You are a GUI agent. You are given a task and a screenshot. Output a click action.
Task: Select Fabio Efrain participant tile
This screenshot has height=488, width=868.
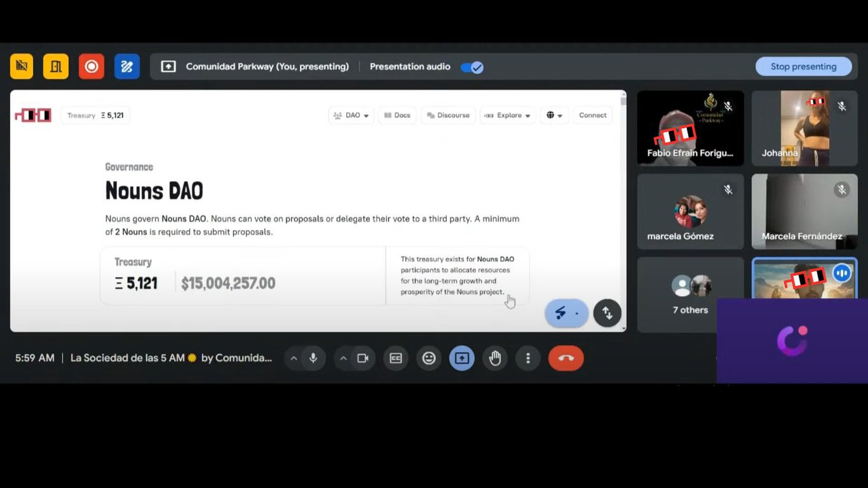[x=691, y=128]
